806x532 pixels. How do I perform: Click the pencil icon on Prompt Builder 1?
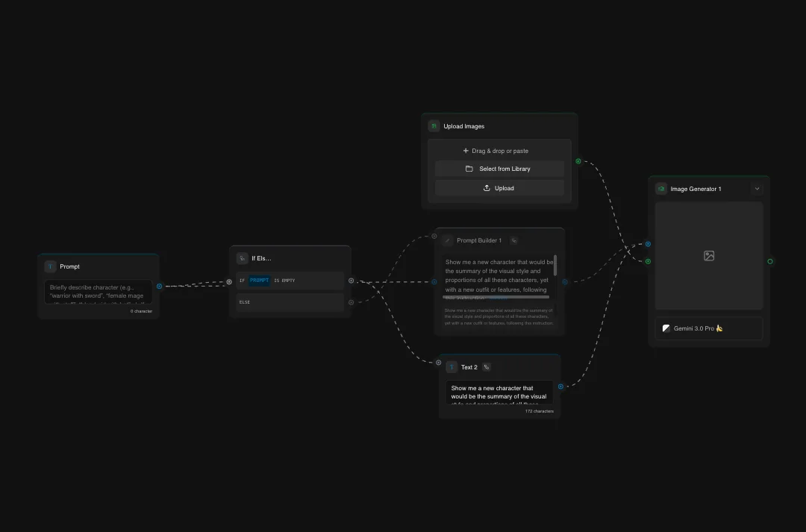click(x=449, y=240)
